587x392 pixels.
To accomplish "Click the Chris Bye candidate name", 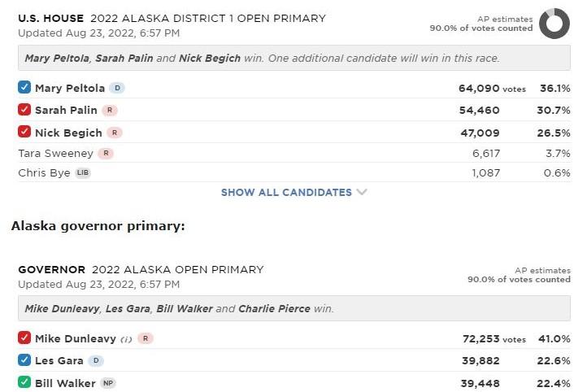I will [44, 173].
